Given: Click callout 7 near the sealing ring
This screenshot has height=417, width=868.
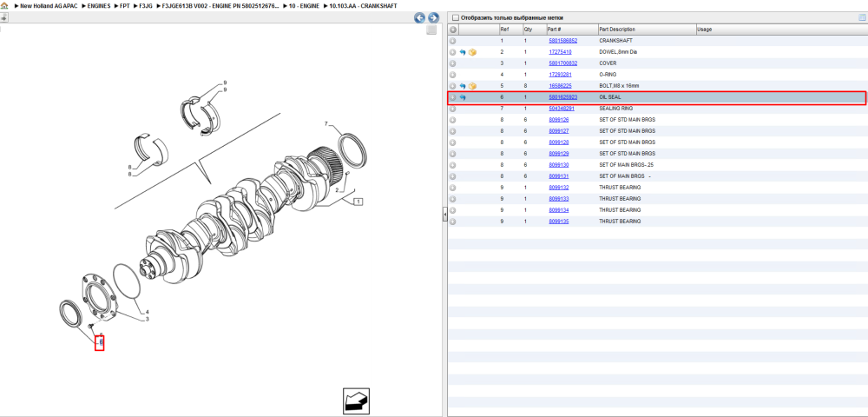Looking at the screenshot, I should [x=326, y=123].
